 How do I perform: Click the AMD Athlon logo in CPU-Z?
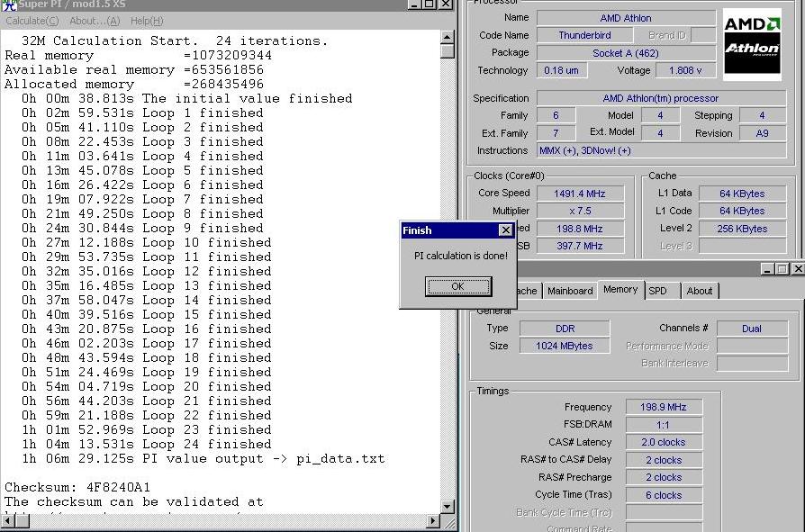pyautogui.click(x=752, y=44)
